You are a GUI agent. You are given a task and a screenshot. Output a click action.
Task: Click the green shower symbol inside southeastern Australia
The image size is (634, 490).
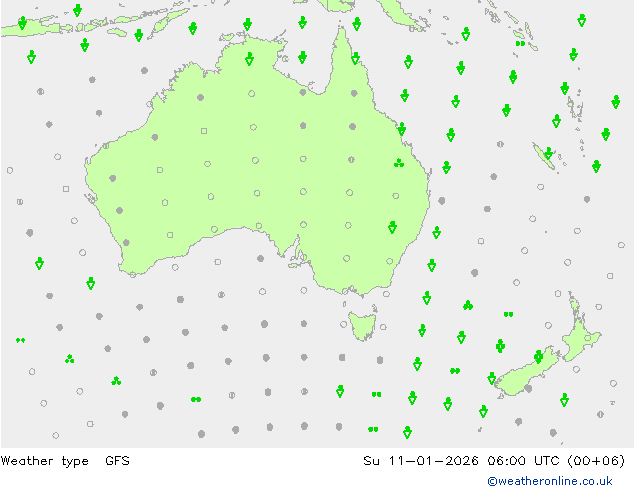tap(392, 227)
